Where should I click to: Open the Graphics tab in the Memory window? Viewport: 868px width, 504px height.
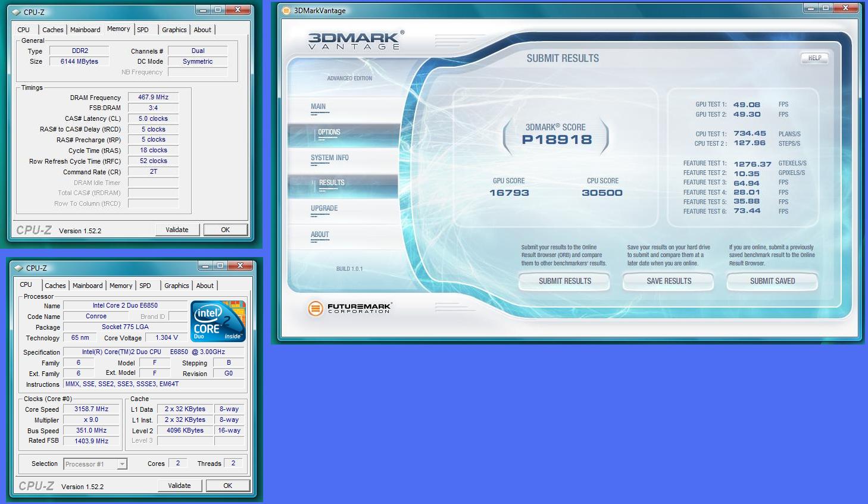174,30
